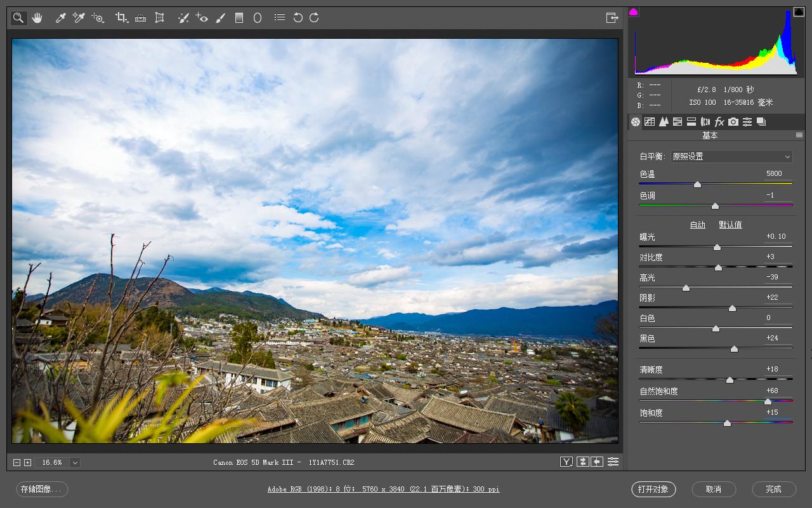The width and height of the screenshot is (812, 508).
Task: Switch to the Tone Curve tab
Action: 650,122
